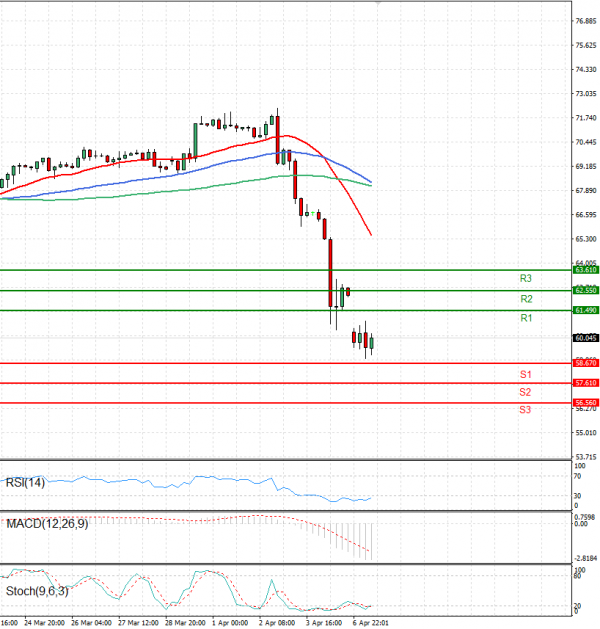Select the 58.670 support price tag
The image size is (600, 629).
click(x=586, y=363)
